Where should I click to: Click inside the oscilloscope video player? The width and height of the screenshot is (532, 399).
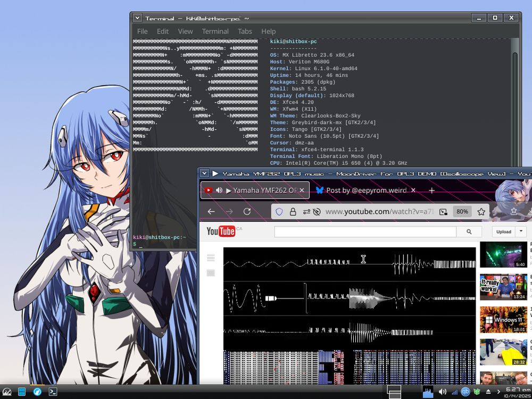[350, 315]
